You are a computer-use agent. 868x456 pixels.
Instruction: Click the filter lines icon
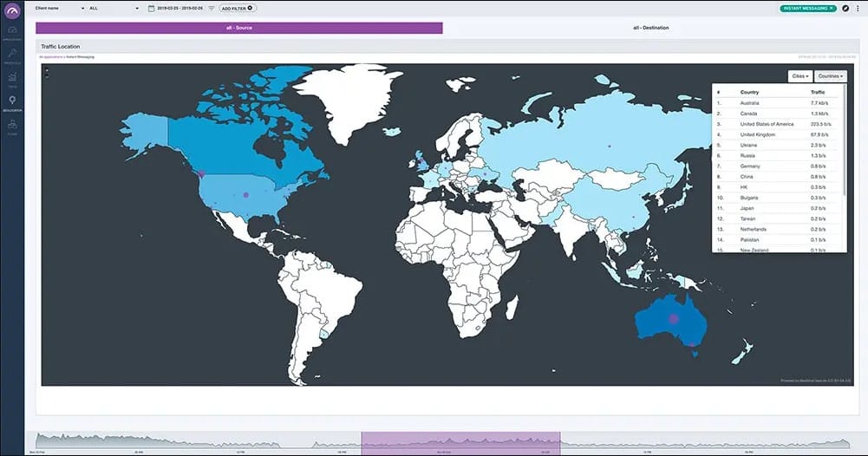(x=212, y=8)
